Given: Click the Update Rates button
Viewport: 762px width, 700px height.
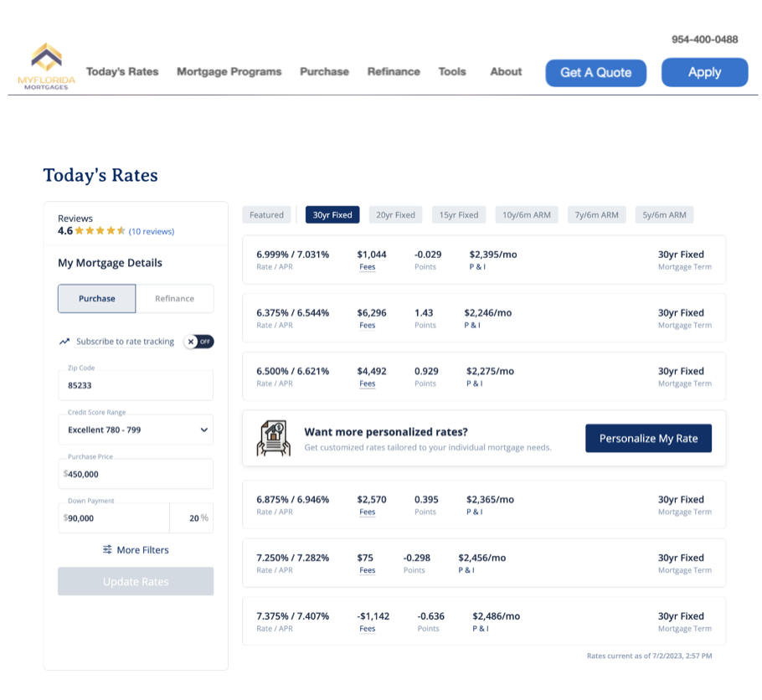Looking at the screenshot, I should click(136, 581).
